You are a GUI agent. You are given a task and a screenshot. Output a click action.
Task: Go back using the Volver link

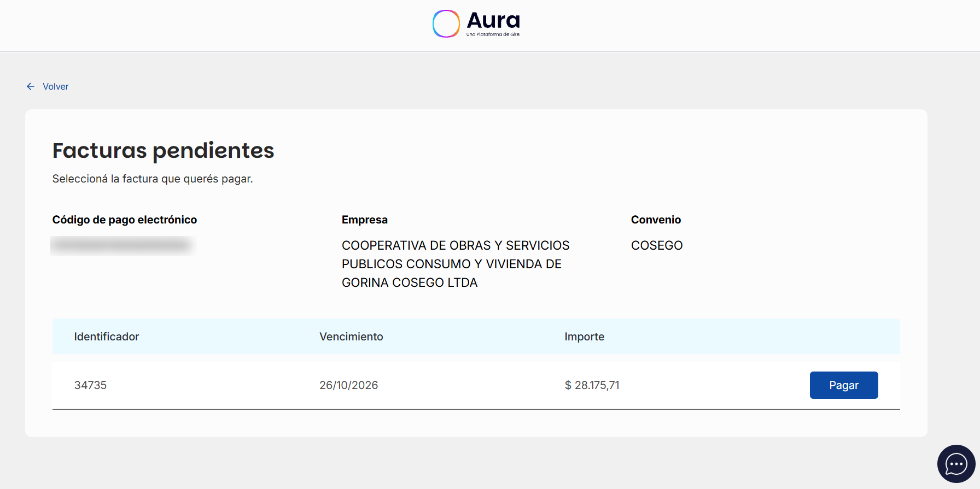(56, 86)
